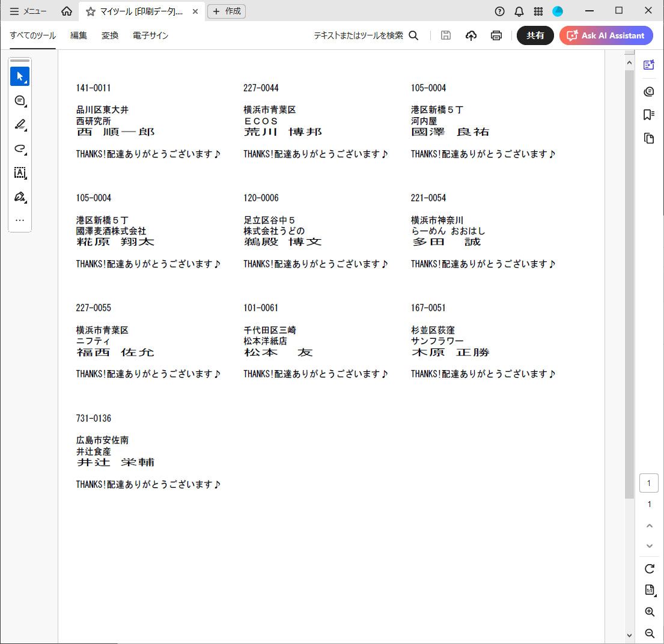Select the すべてのツール tab
The image size is (664, 644).
click(32, 35)
